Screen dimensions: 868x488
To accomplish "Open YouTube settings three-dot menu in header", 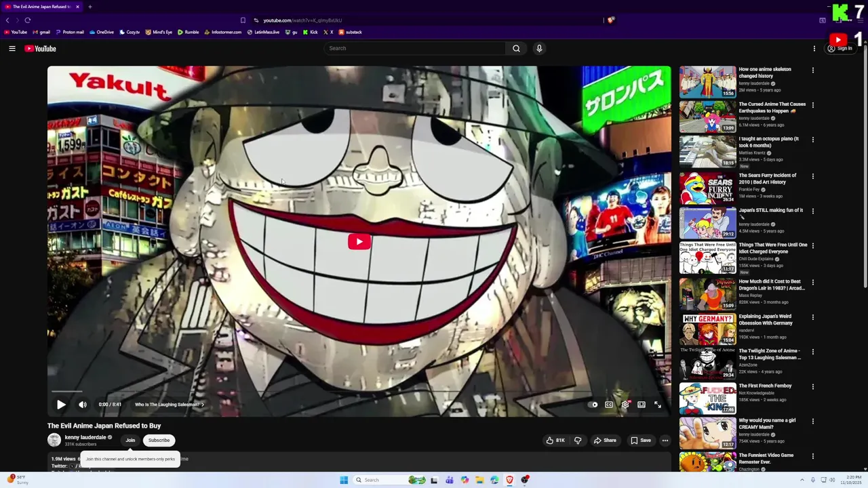I will [x=814, y=48].
